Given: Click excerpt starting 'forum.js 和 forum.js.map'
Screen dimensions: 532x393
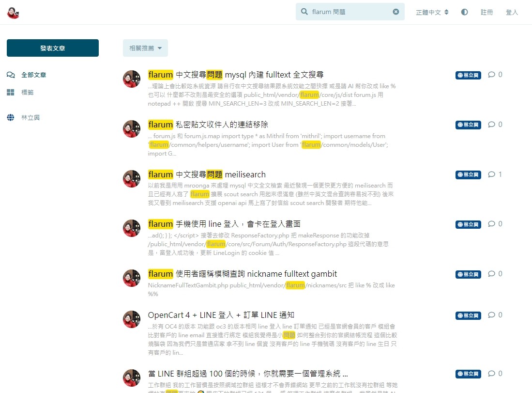Looking at the screenshot, I should click(x=268, y=145).
